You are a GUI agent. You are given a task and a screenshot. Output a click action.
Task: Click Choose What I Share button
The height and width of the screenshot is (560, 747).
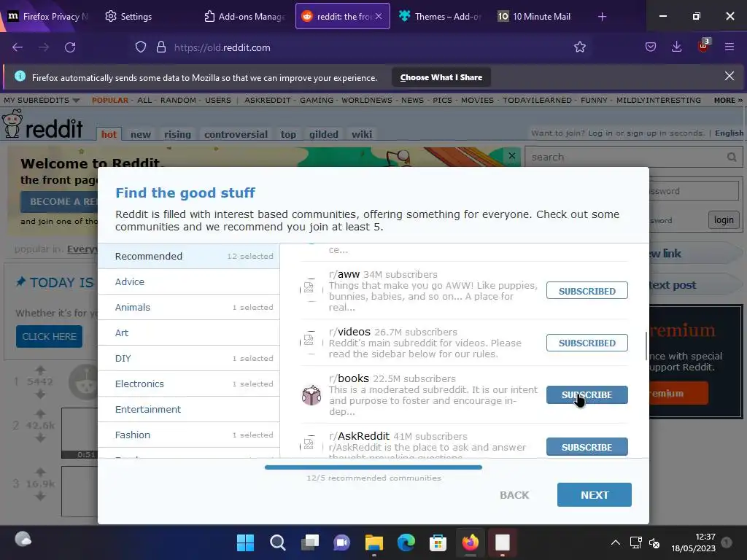coord(441,77)
